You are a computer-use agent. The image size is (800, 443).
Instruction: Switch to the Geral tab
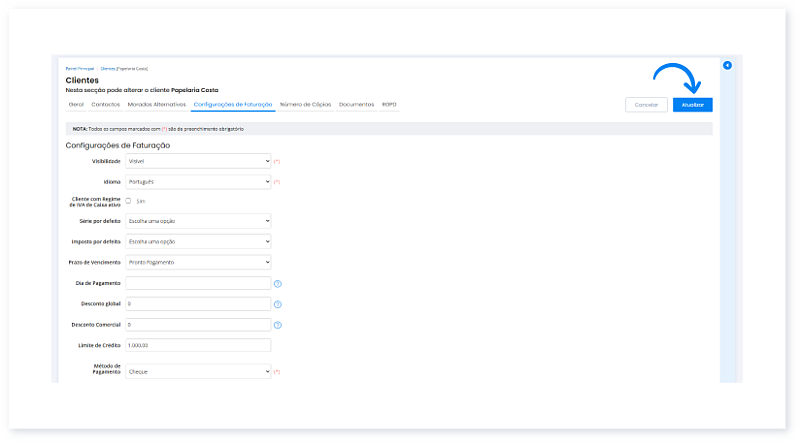pyautogui.click(x=74, y=104)
